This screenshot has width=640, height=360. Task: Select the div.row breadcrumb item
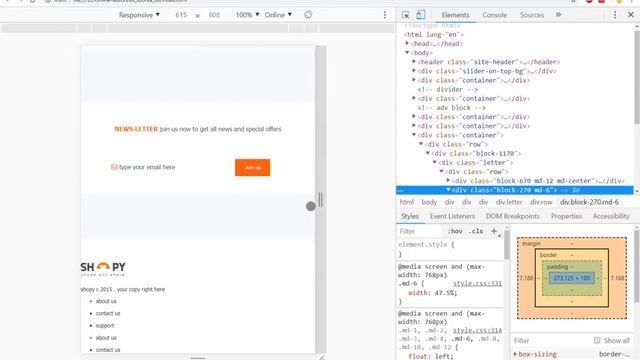pos(541,202)
